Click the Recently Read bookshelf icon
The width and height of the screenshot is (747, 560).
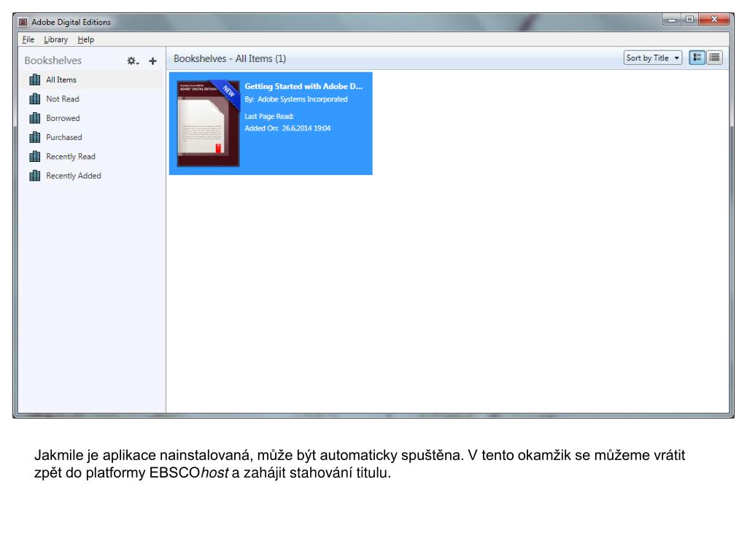35,156
